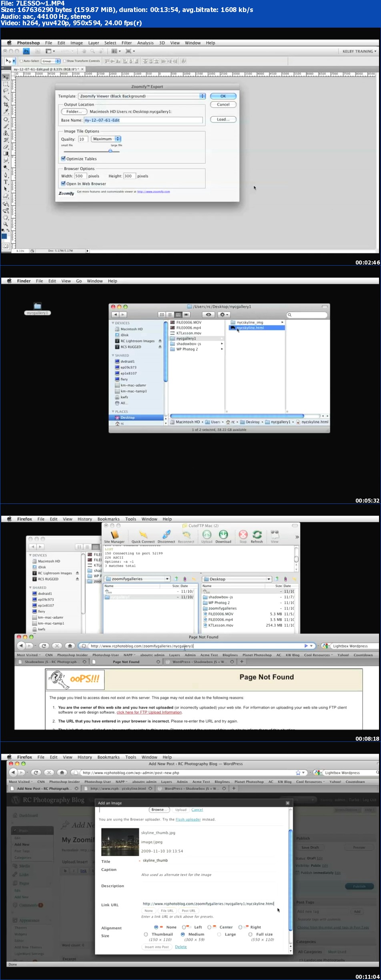381x980 pixels.
Task: Open the Filter menu in Photoshop
Action: click(x=126, y=43)
